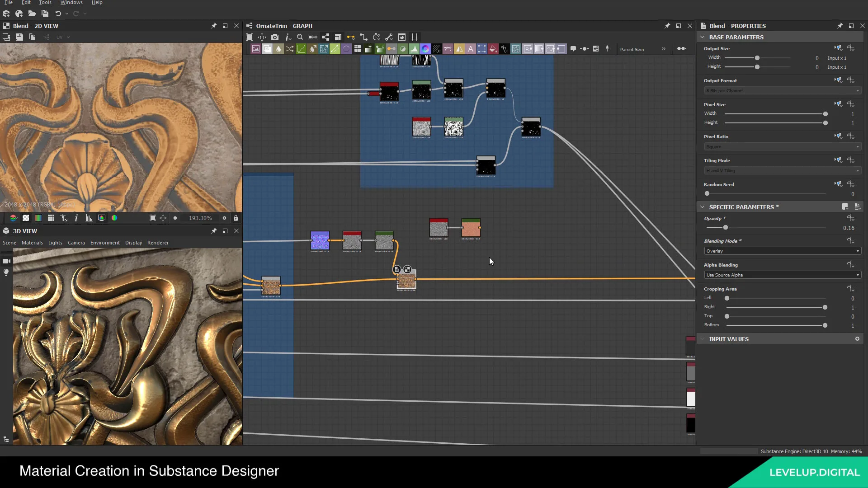Frame all nodes using fit-view icon
The width and height of the screenshot is (868, 488).
250,37
